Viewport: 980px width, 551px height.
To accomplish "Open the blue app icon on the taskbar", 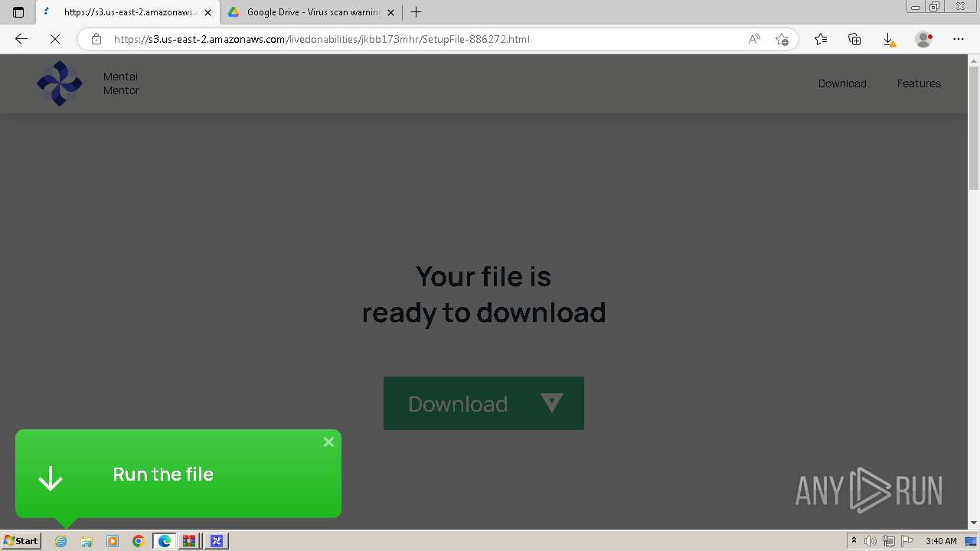I will tap(216, 541).
